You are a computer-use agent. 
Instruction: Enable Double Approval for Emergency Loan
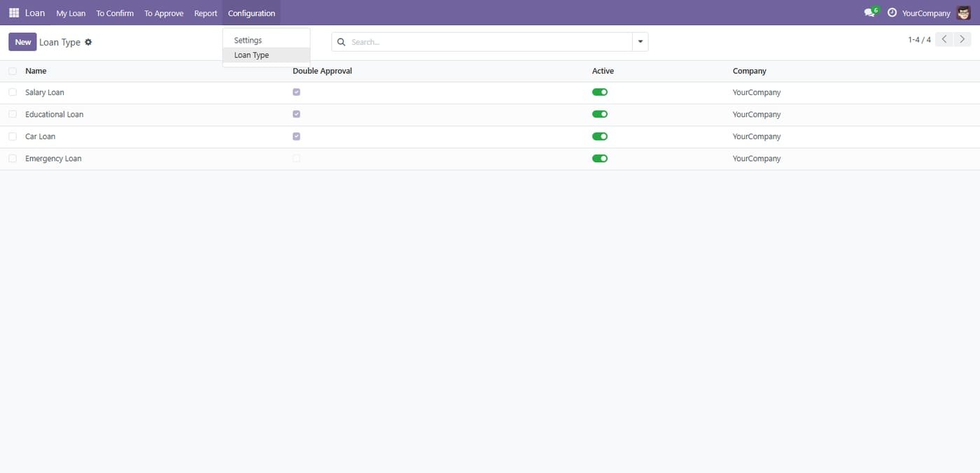[x=297, y=159]
